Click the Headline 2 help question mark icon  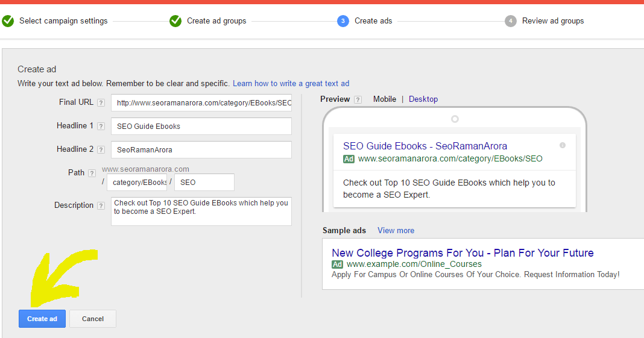[101, 150]
